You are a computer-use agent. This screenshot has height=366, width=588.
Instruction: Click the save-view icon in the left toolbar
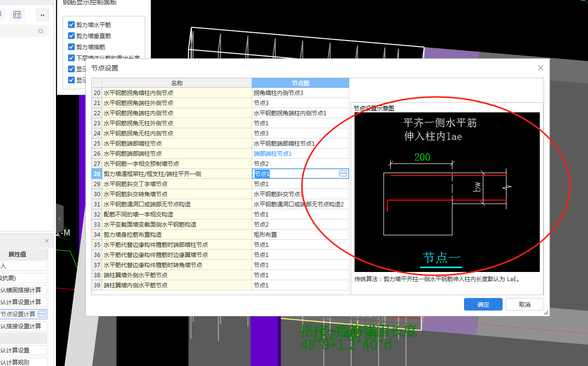(17, 15)
